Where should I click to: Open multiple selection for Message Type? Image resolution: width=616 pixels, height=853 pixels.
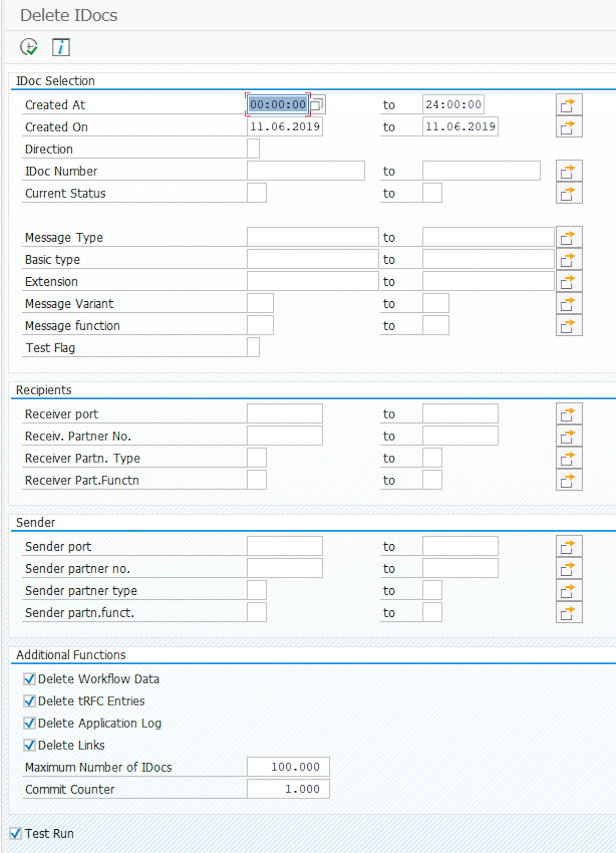569,237
